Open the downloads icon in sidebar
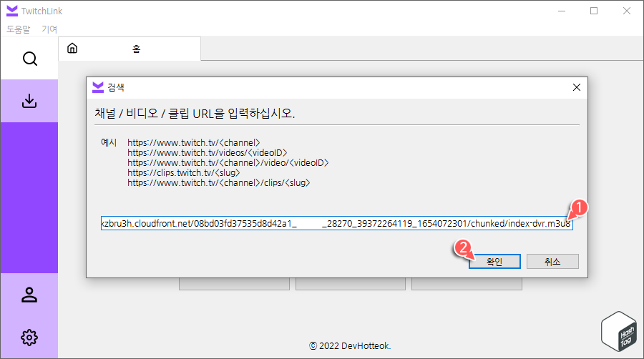Screen dimensions: 644x359 [29, 101]
